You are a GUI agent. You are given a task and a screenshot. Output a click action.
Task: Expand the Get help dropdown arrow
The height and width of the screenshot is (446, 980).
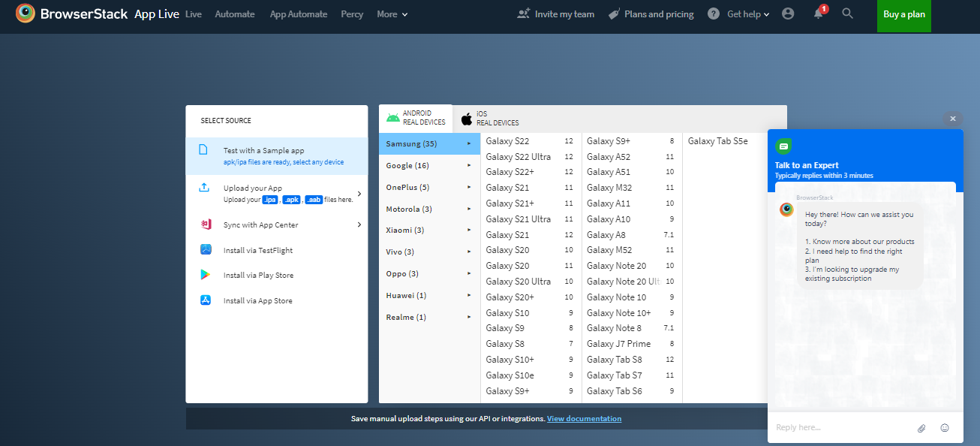(766, 14)
